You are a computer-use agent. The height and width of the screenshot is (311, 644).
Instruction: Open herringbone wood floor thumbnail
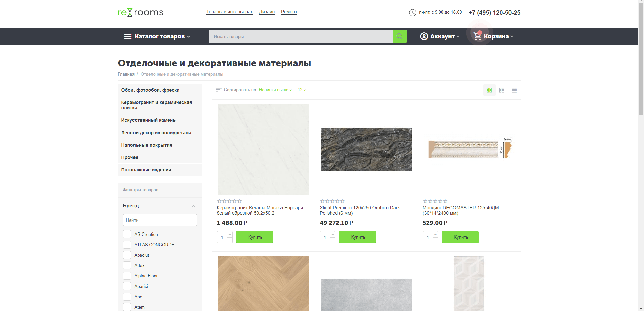point(263,284)
